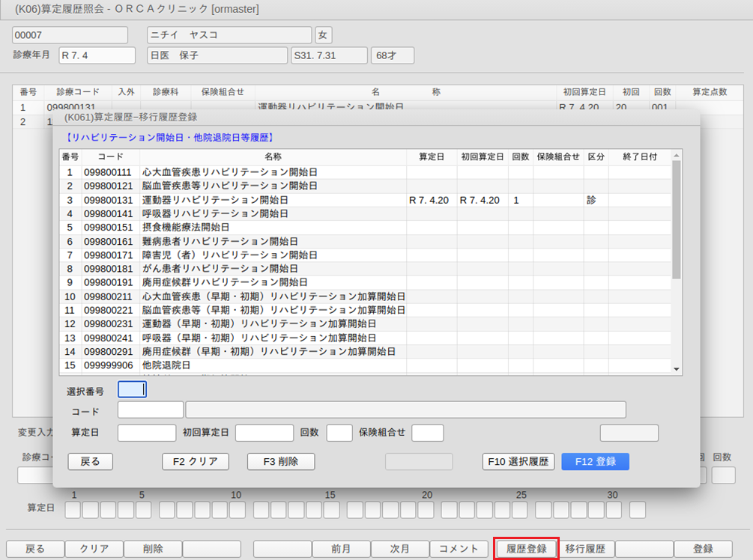753x560 pixels.
Task: Click 戻る button in the dialog
Action: coord(90,462)
